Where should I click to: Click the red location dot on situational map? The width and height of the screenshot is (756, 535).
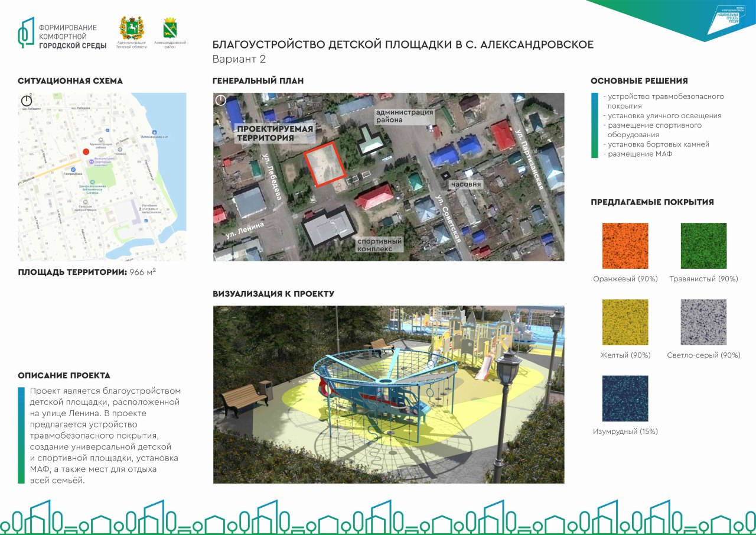pos(86,152)
